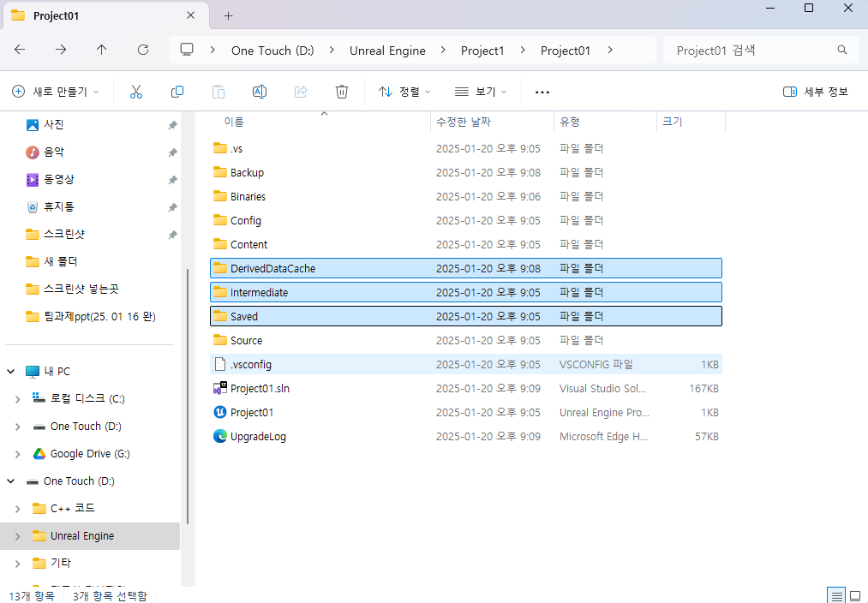
Task: Expand the C++ 코드 folder node
Action: click(18, 509)
